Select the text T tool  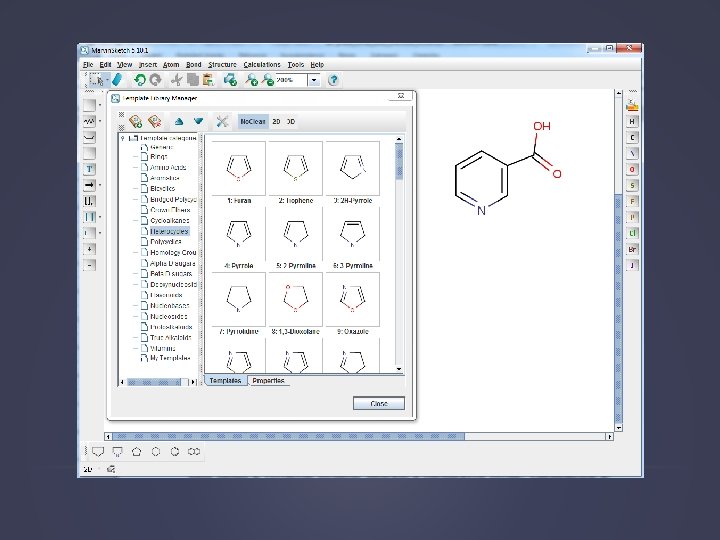[89, 169]
